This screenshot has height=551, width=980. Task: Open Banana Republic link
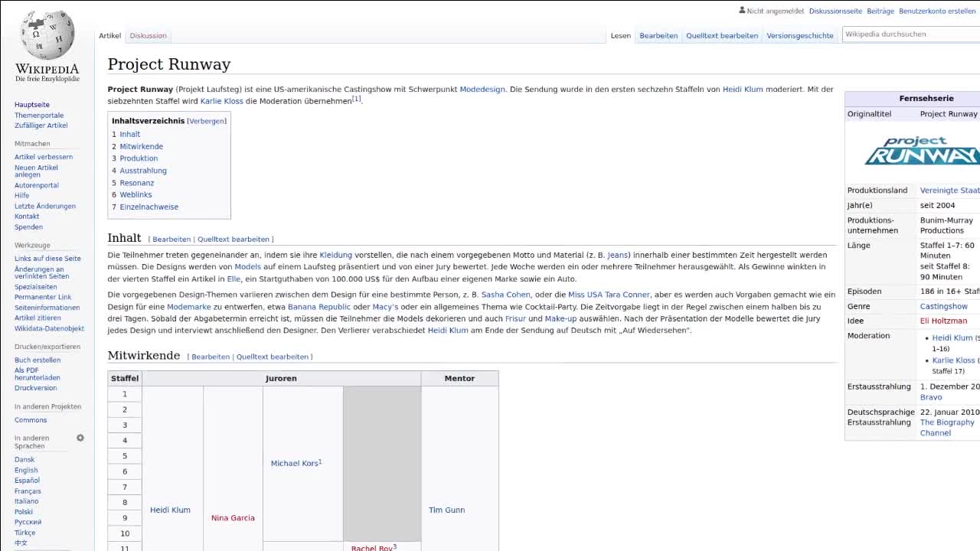(x=319, y=307)
